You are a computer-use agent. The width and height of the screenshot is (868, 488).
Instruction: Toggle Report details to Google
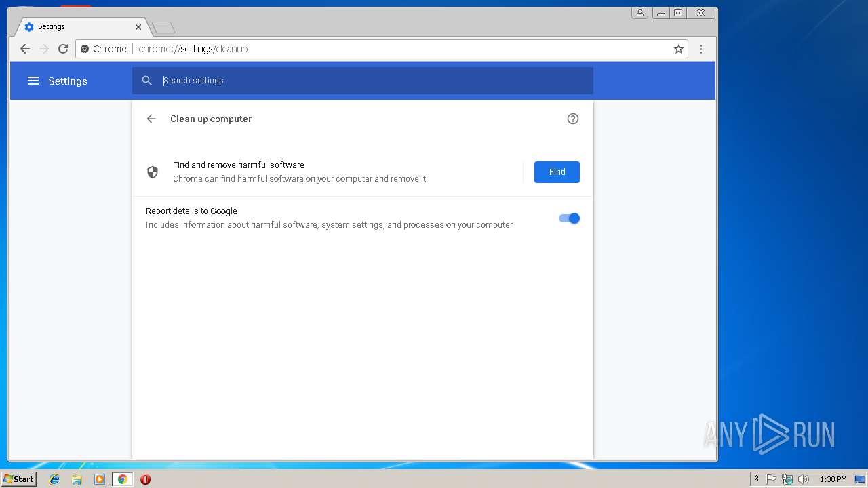tap(569, 218)
